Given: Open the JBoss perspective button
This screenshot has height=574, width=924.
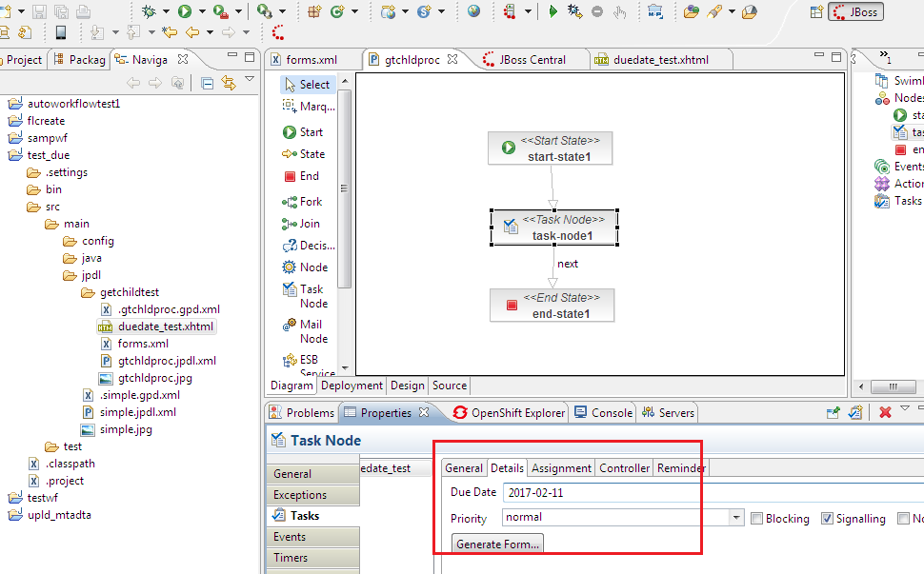Looking at the screenshot, I should pyautogui.click(x=855, y=12).
